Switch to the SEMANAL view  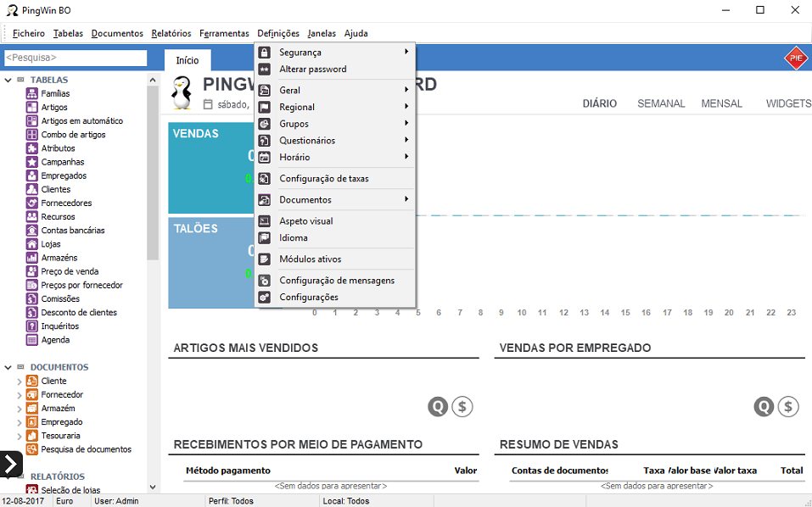click(661, 103)
